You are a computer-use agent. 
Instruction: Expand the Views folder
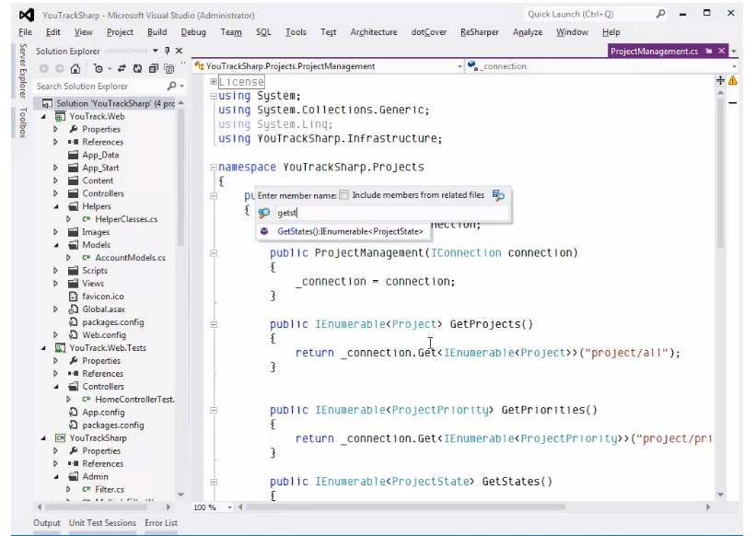pos(56,284)
